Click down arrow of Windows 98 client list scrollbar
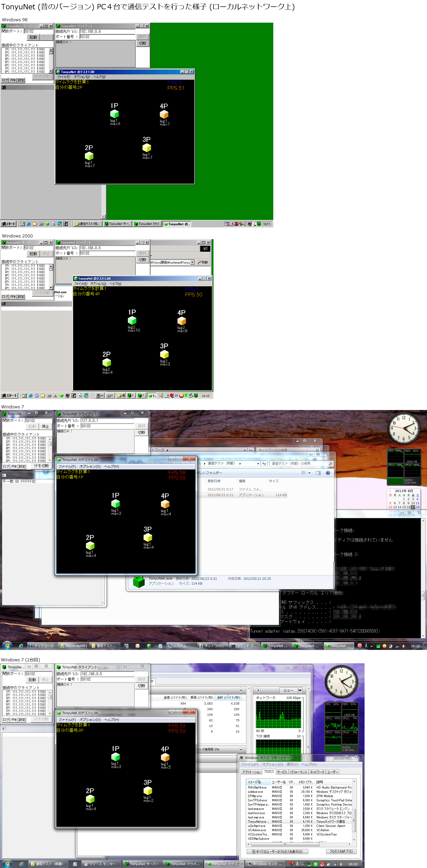 pyautogui.click(x=51, y=71)
